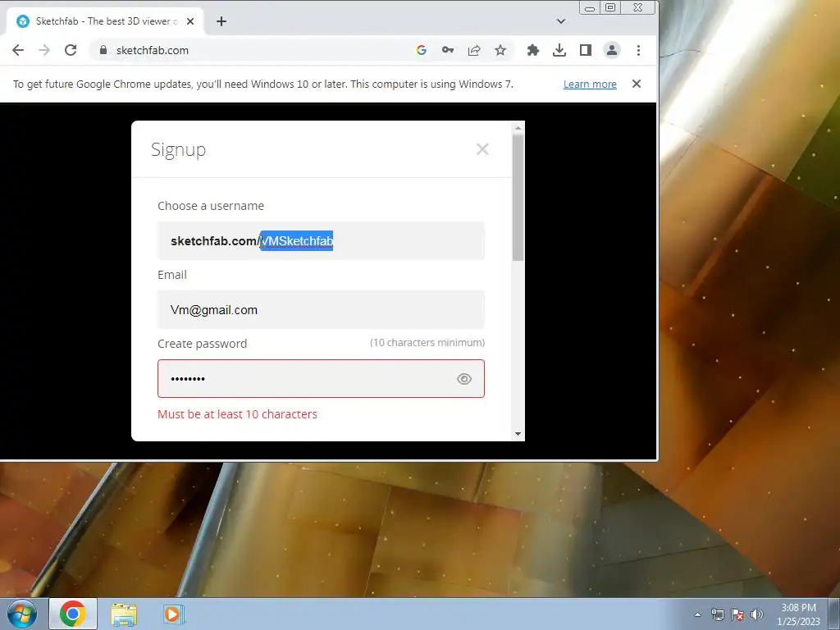
Task: Click the dialog scroll down arrow
Action: [518, 434]
